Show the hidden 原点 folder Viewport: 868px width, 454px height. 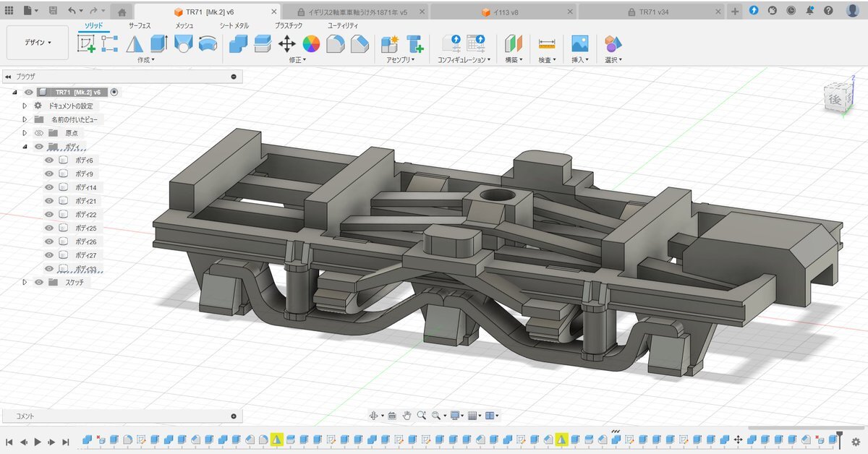click(x=39, y=133)
